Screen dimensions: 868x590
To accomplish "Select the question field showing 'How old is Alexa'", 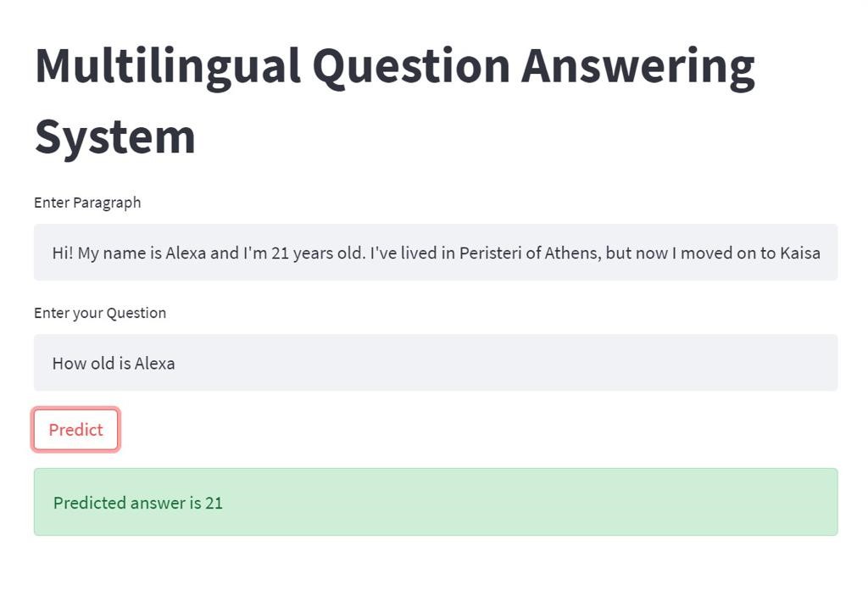I will (x=434, y=362).
